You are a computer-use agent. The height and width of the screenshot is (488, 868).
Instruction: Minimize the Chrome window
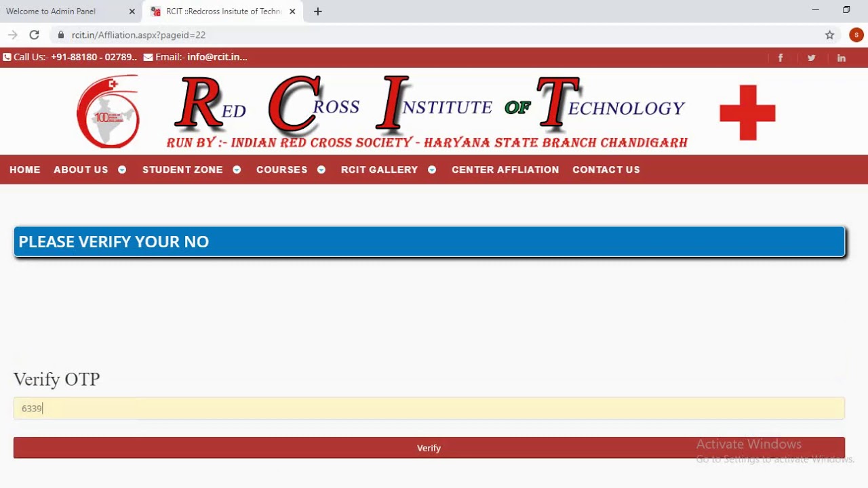[x=815, y=10]
